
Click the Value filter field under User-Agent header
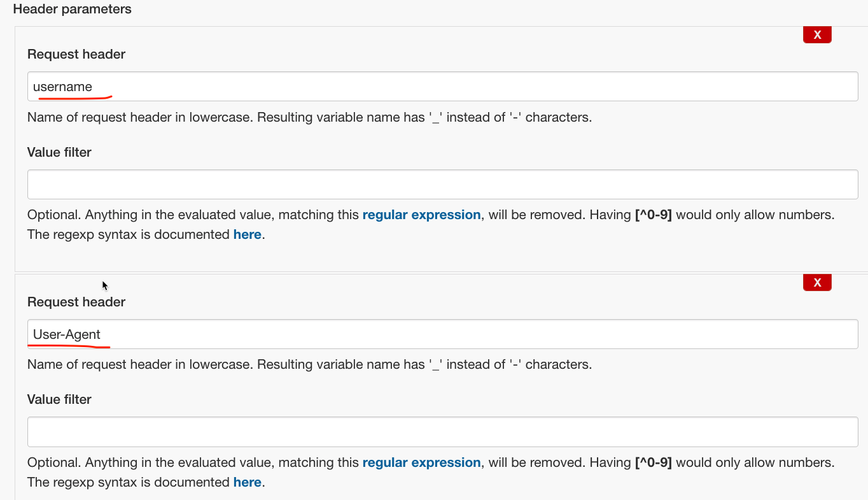point(443,432)
